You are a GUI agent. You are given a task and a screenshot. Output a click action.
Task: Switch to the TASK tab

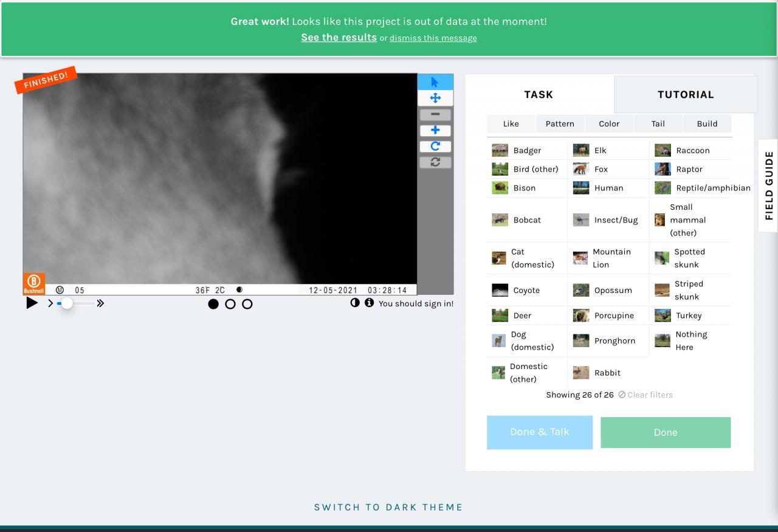(539, 94)
